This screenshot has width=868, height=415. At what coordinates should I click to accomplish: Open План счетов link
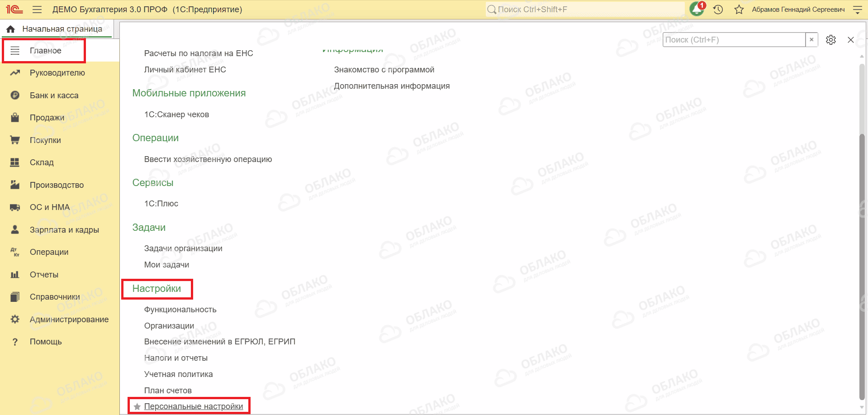pyautogui.click(x=168, y=391)
